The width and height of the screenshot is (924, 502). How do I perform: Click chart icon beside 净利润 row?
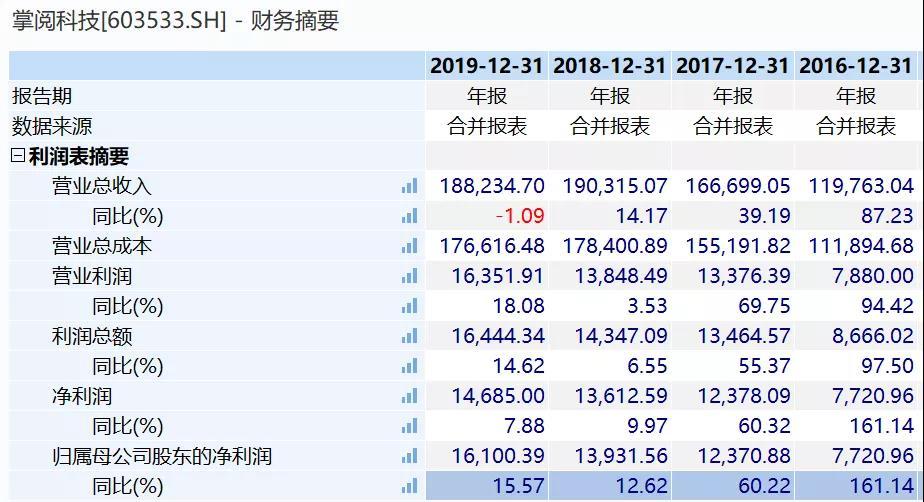coord(409,397)
